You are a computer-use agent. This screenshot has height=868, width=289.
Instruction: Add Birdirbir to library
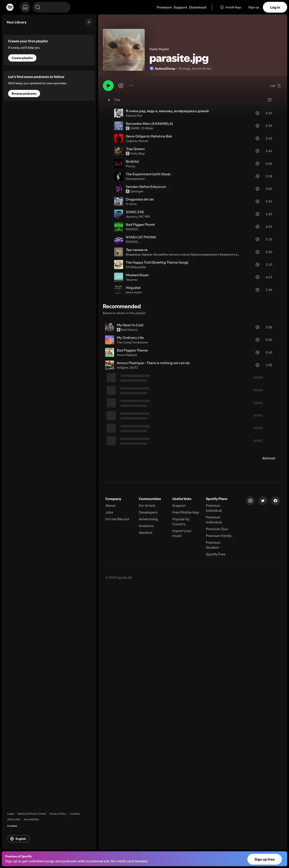[x=257, y=164]
